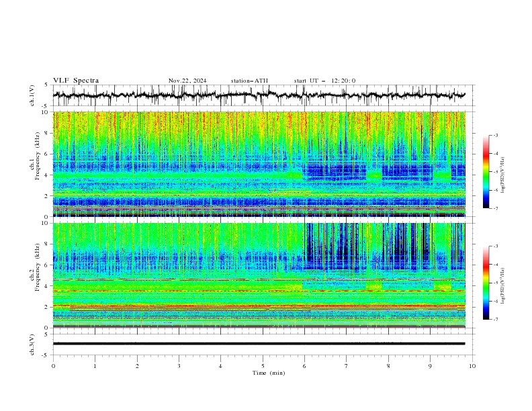Click the 'ch.1(V)' waveform axis label

[32, 95]
